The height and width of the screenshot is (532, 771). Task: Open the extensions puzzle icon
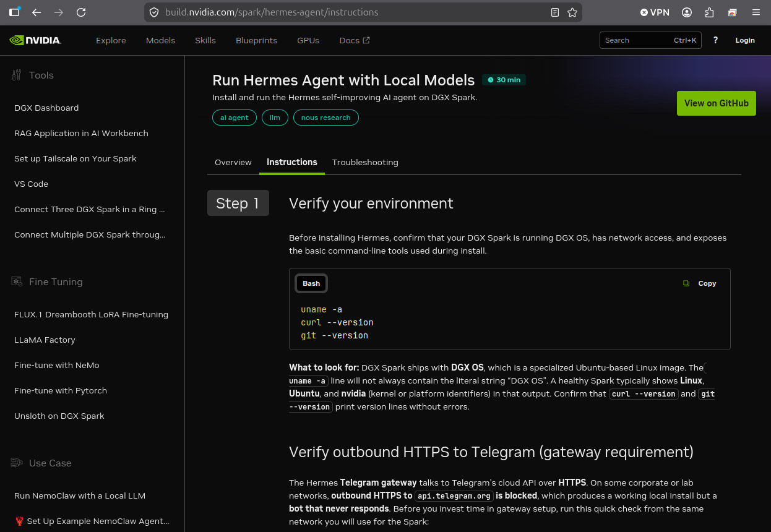[710, 12]
